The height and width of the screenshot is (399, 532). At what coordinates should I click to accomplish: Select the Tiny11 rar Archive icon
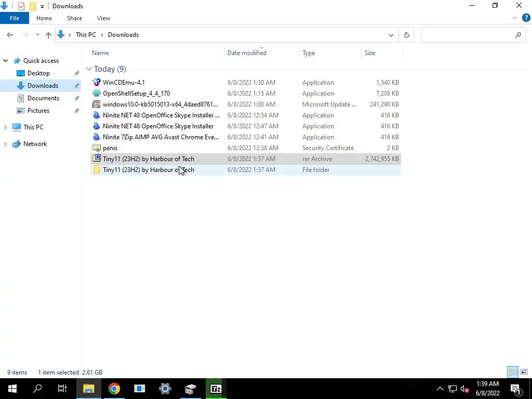click(96, 159)
